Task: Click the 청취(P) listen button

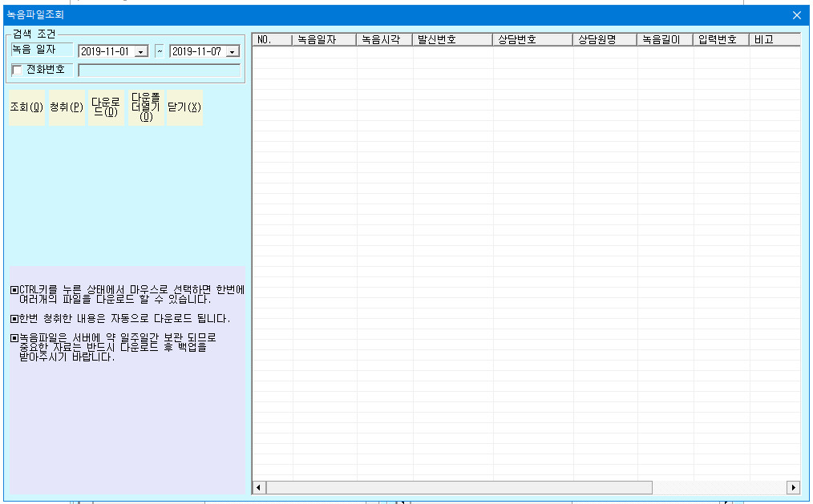Action: click(x=67, y=107)
